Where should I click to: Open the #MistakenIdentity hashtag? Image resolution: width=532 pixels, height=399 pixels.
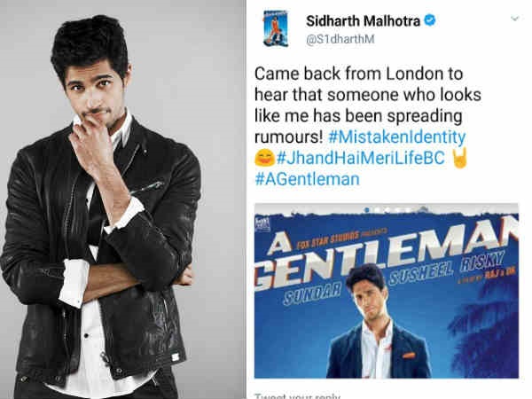click(397, 137)
